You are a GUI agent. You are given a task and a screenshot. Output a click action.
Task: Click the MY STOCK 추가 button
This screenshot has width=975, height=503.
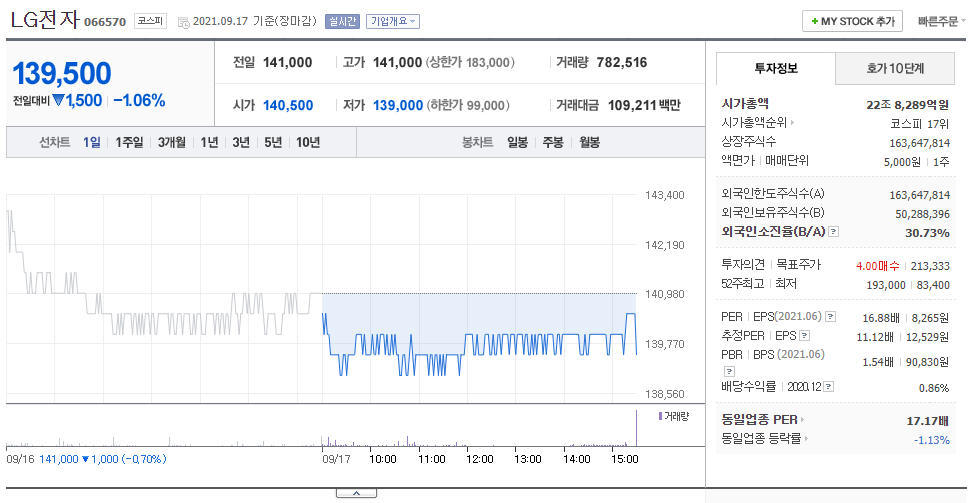tap(852, 21)
